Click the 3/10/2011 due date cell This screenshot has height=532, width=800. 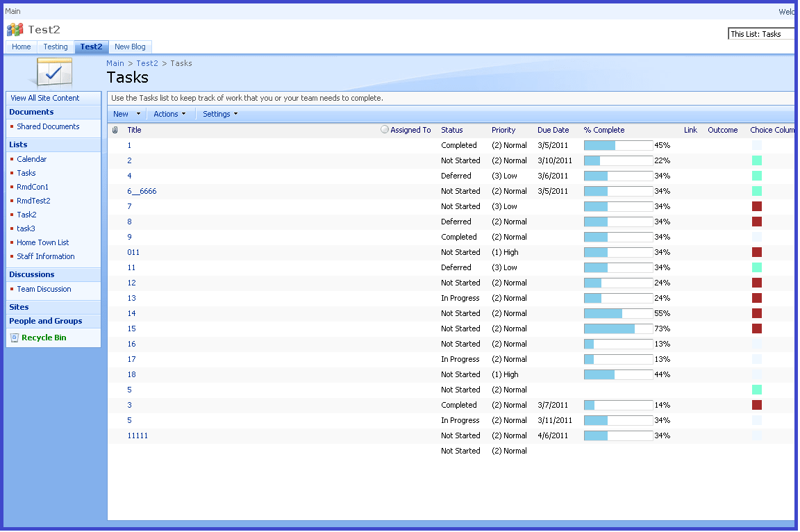[555, 160]
